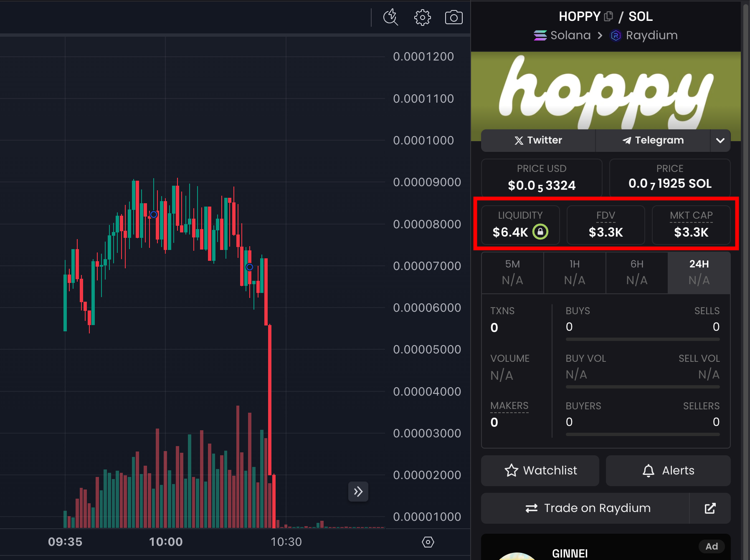Click the HOPPY token name
Screen dimensions: 750x560
pos(580,16)
